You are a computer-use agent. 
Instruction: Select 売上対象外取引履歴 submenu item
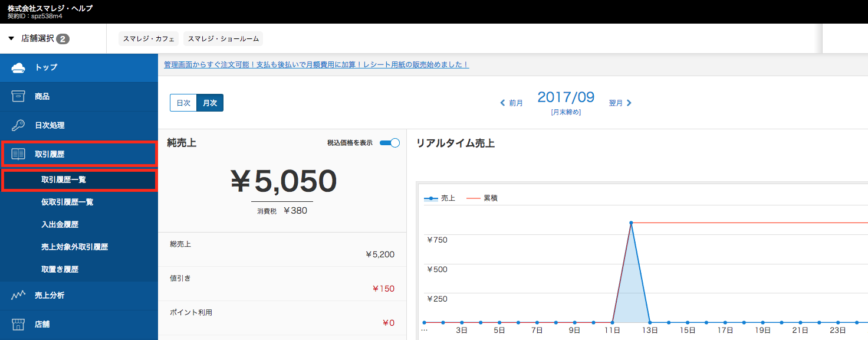tap(79, 247)
